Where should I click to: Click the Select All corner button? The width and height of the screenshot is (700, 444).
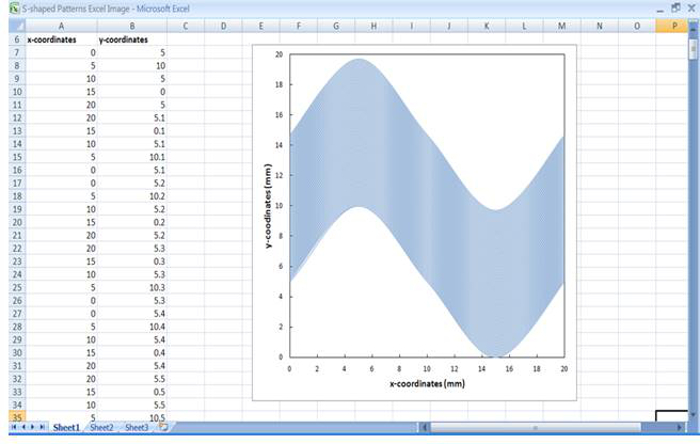tap(17, 26)
